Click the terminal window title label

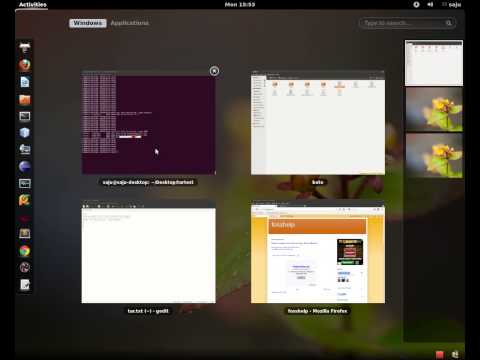(x=148, y=182)
